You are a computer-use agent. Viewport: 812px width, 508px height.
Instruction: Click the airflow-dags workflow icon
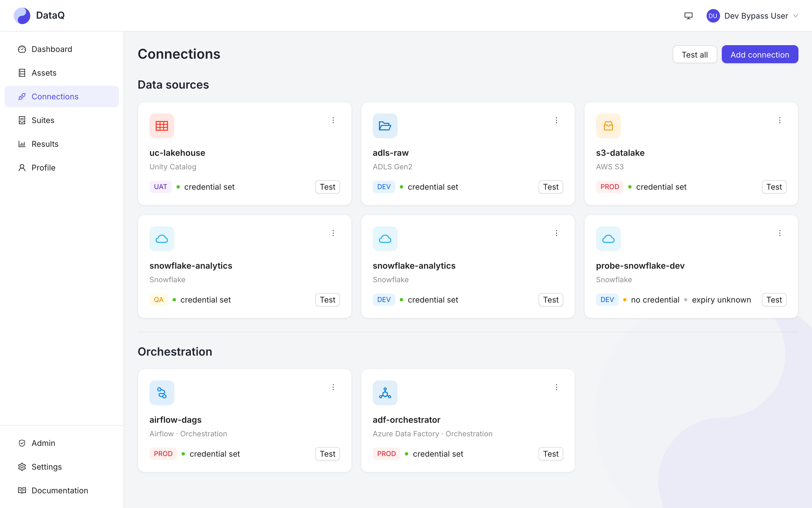click(x=162, y=393)
